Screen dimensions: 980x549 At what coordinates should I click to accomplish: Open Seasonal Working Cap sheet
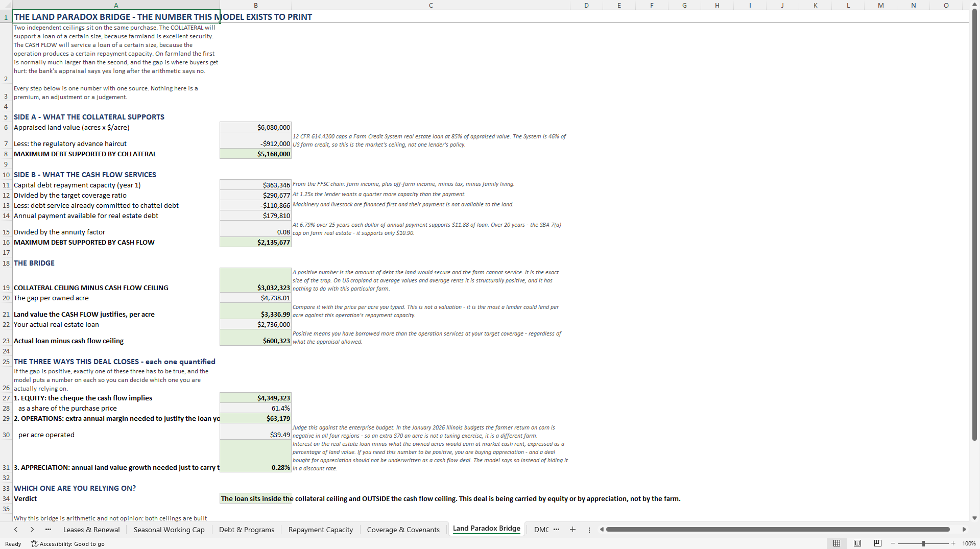[x=169, y=530]
